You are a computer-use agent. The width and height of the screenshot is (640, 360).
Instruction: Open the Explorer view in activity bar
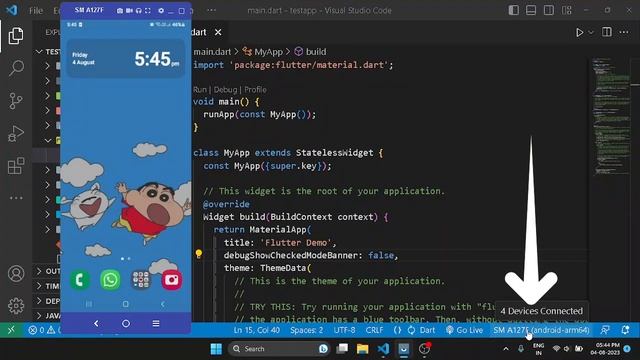tap(16, 36)
